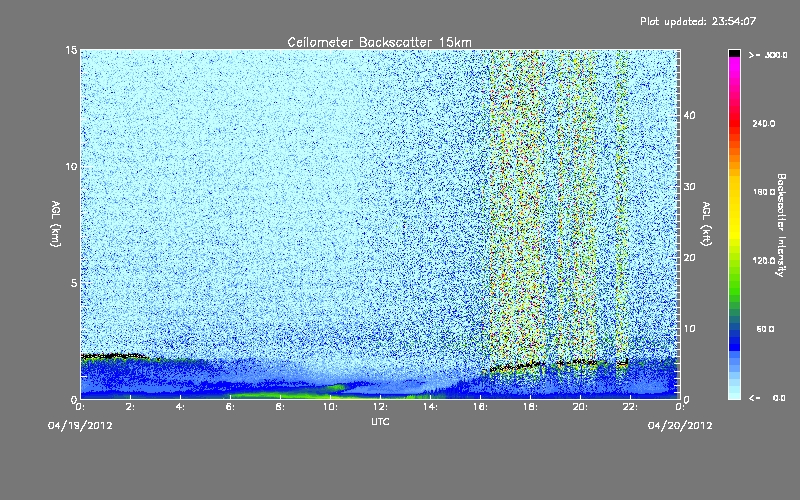Click the end date "04/20/2012"
Image resolution: width=800 pixels, height=500 pixels.
(x=680, y=426)
